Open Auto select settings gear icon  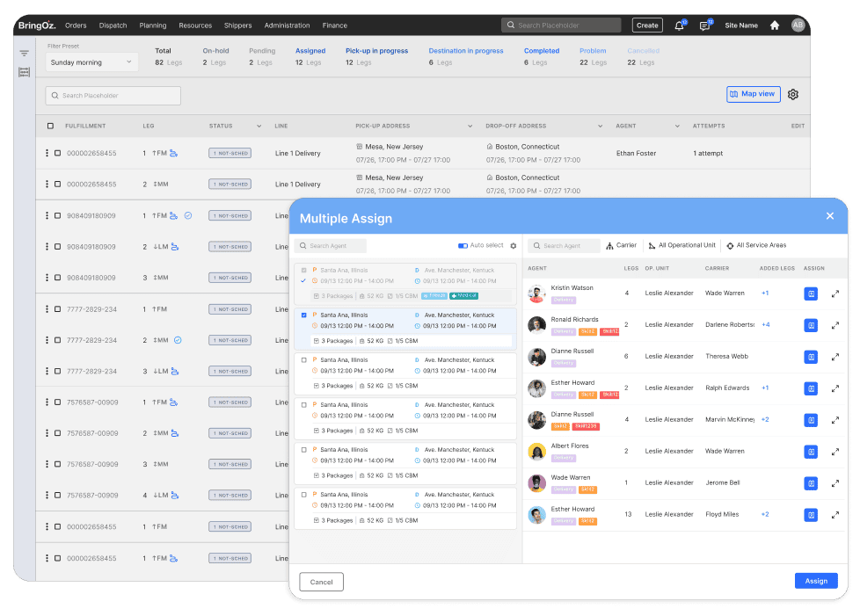pyautogui.click(x=514, y=245)
